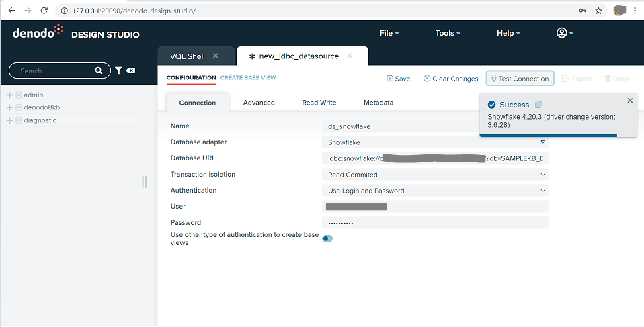Dismiss the Success notification
This screenshot has height=327, width=644.
[630, 101]
